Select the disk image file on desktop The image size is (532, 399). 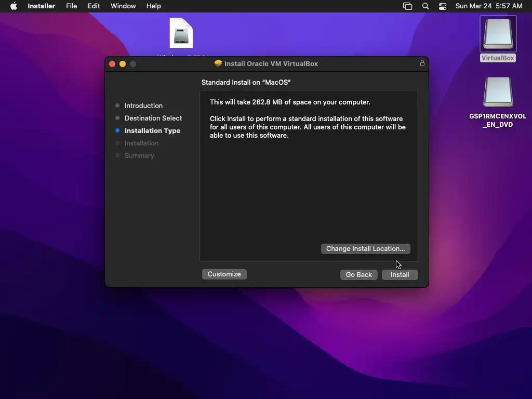pos(181,33)
